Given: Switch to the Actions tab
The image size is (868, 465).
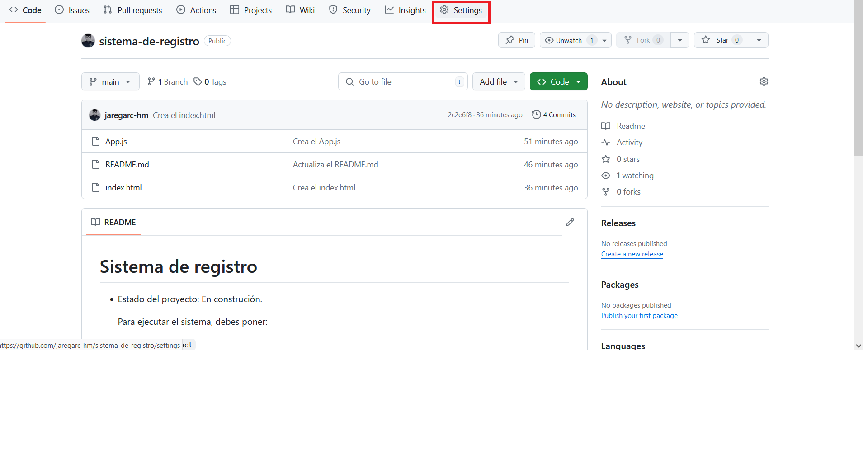Looking at the screenshot, I should coord(196,10).
